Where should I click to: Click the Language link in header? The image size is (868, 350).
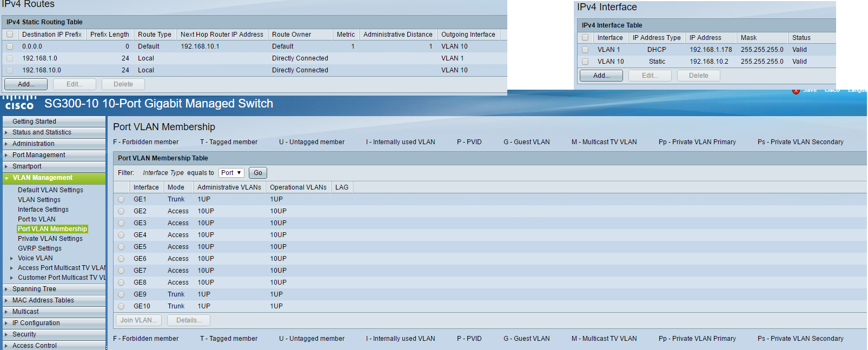857,90
